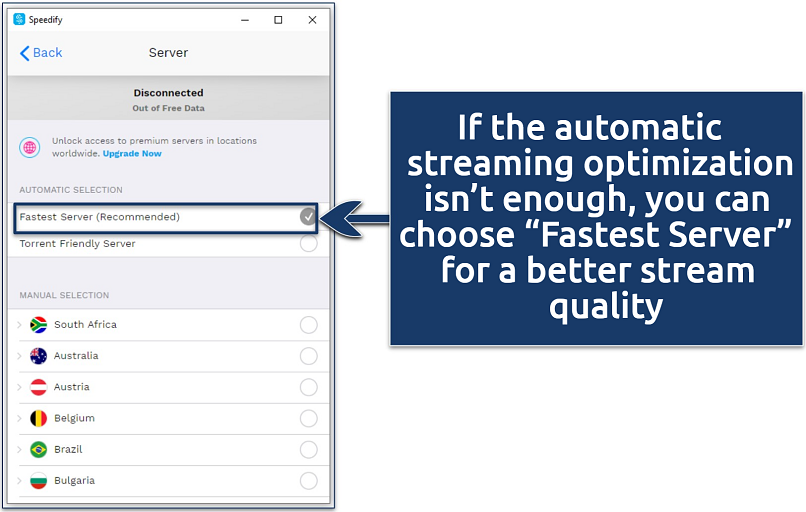Click the Speedify app logo icon
The height and width of the screenshot is (512, 806).
pos(19,19)
